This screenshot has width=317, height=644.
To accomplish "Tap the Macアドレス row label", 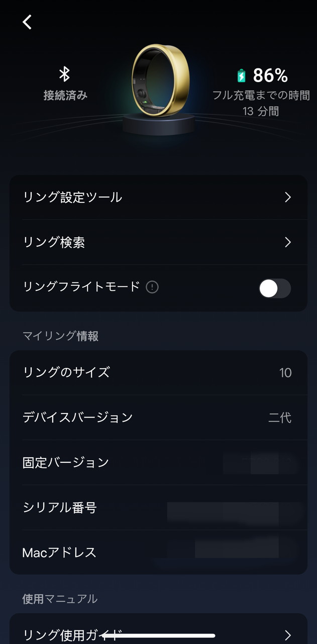I will point(59,552).
